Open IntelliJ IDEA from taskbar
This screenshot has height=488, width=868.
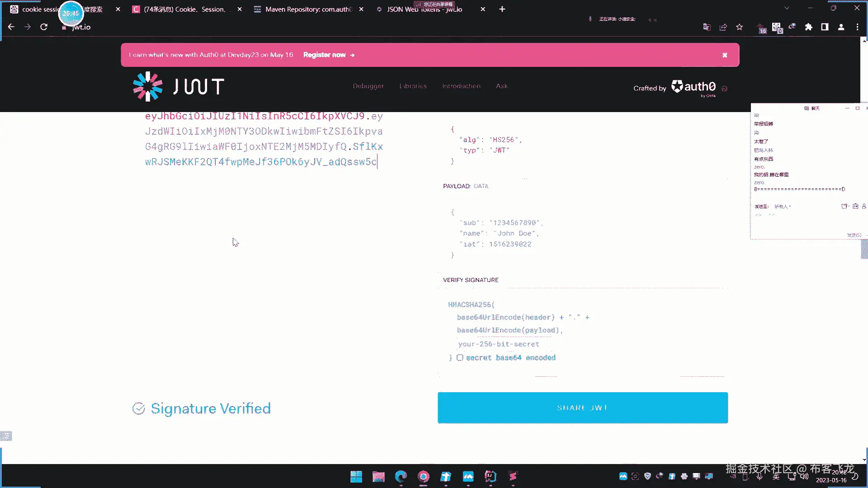pyautogui.click(x=490, y=476)
